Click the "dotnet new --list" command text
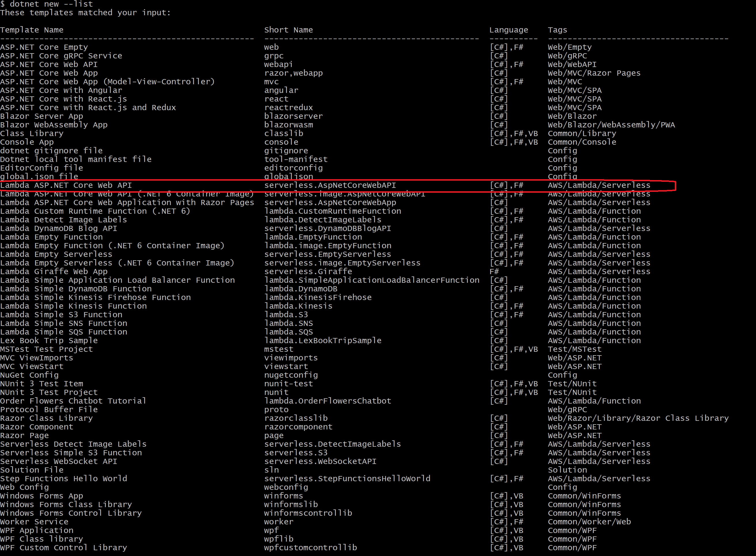This screenshot has height=556, width=756. point(51,4)
